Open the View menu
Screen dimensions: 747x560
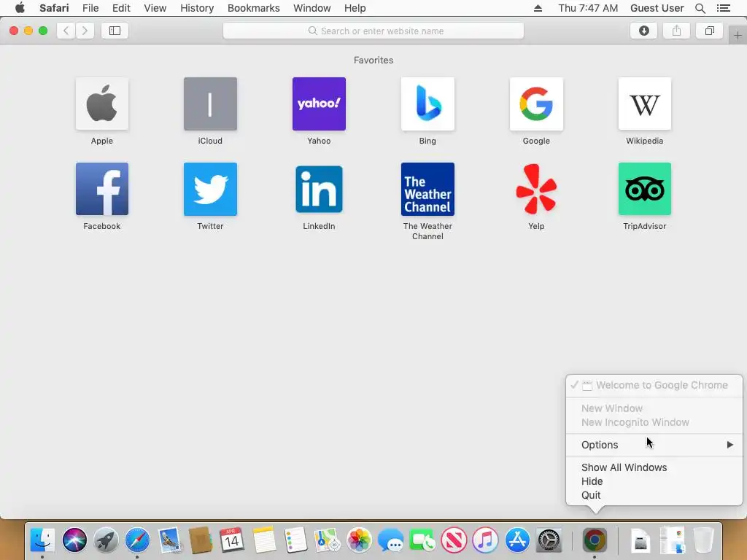click(x=155, y=8)
